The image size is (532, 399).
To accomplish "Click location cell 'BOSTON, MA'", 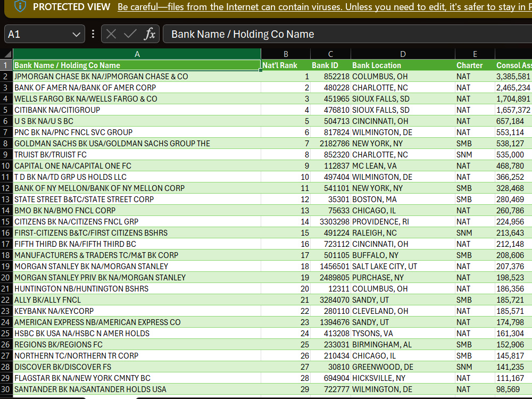I will [403, 199].
